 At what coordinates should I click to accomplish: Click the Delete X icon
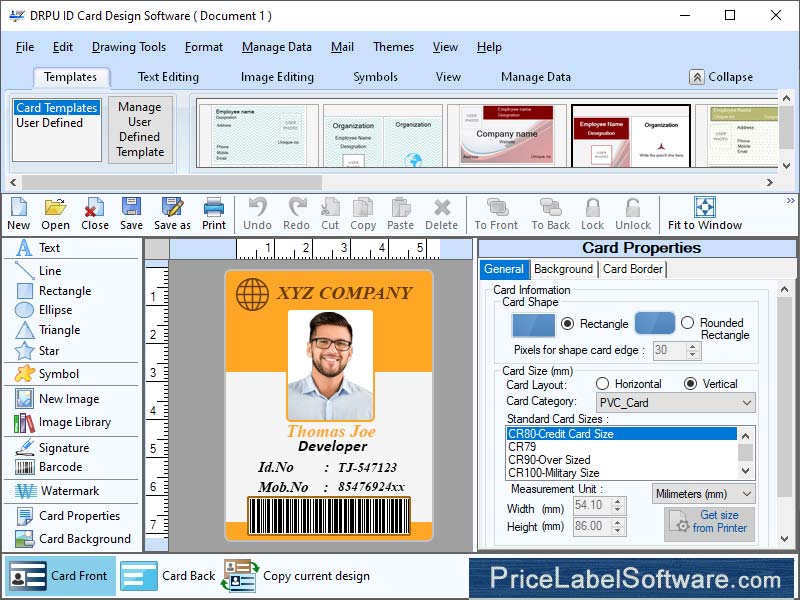(442, 207)
